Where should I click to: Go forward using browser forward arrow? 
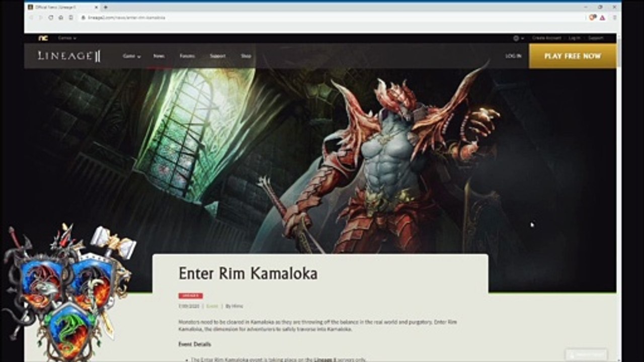(41, 17)
